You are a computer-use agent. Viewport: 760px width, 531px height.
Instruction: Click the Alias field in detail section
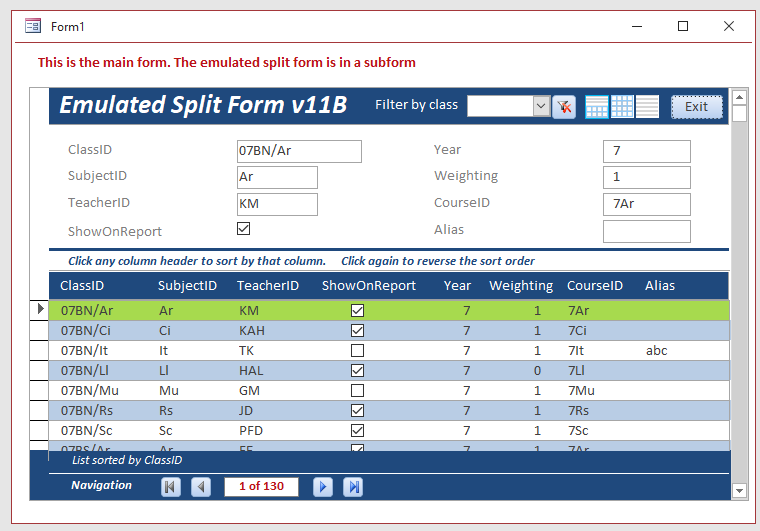click(646, 232)
